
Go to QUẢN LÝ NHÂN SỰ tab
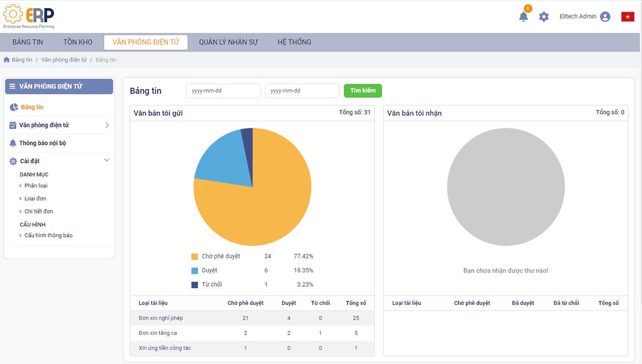[x=228, y=42]
